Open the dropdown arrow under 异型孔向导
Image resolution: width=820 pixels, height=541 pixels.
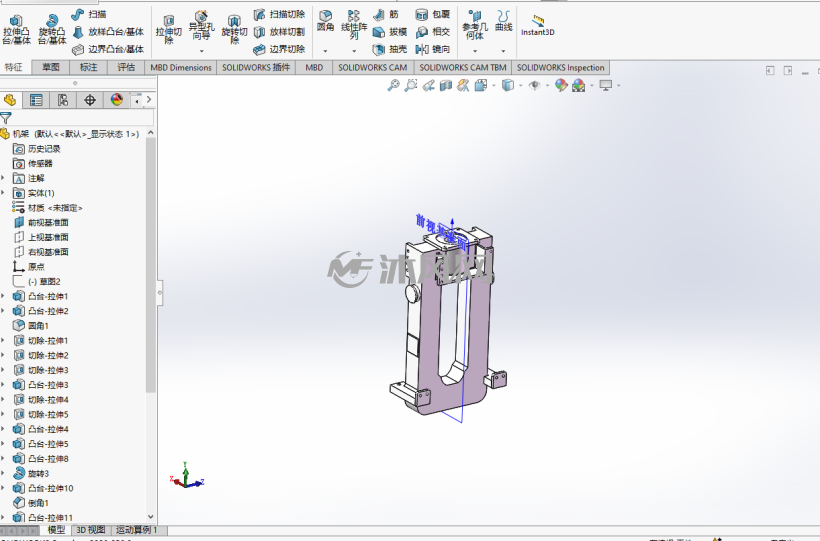tap(201, 51)
